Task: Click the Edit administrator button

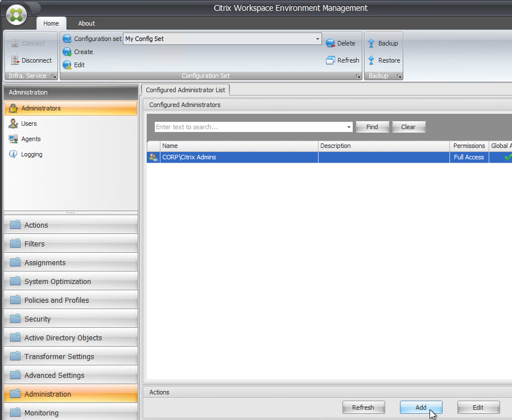Action: [x=478, y=407]
